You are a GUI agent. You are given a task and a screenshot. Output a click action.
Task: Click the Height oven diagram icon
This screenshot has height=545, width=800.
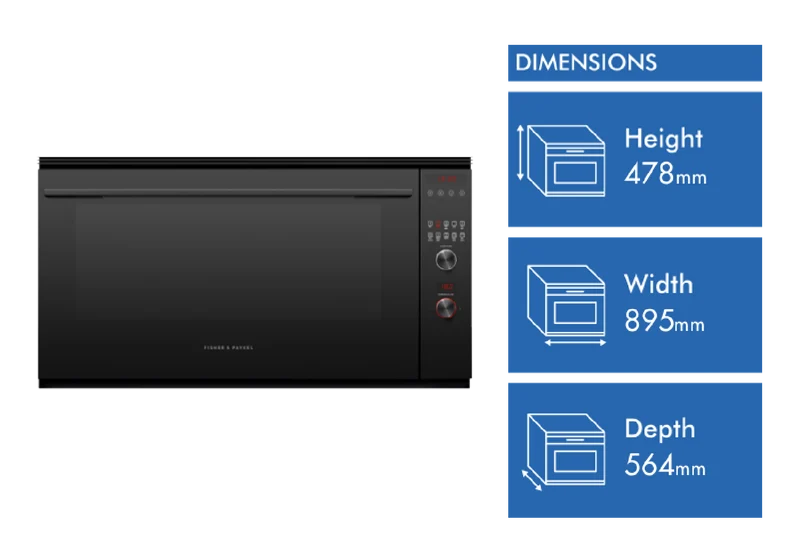pyautogui.click(x=562, y=160)
